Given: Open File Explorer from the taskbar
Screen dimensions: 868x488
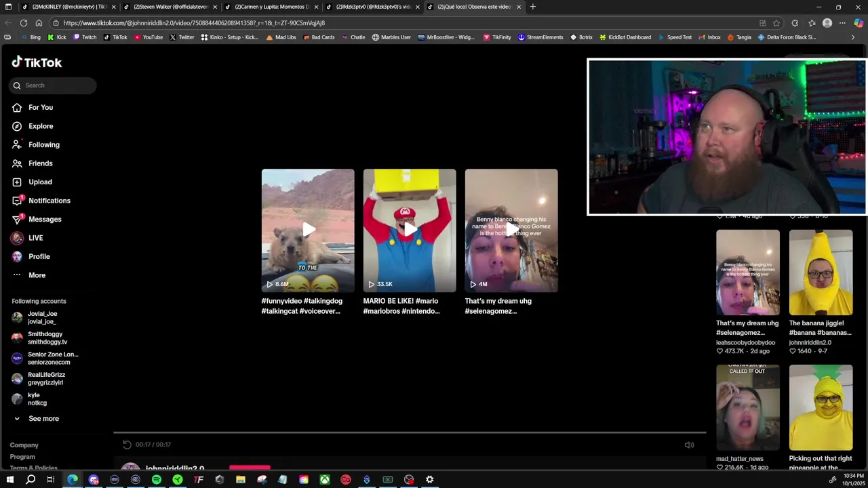Looking at the screenshot, I should (x=241, y=480).
